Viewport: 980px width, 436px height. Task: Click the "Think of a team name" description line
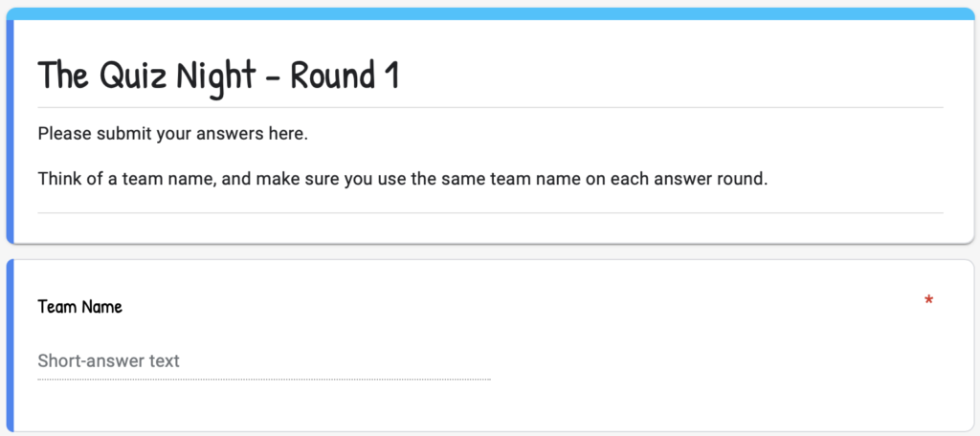click(403, 179)
